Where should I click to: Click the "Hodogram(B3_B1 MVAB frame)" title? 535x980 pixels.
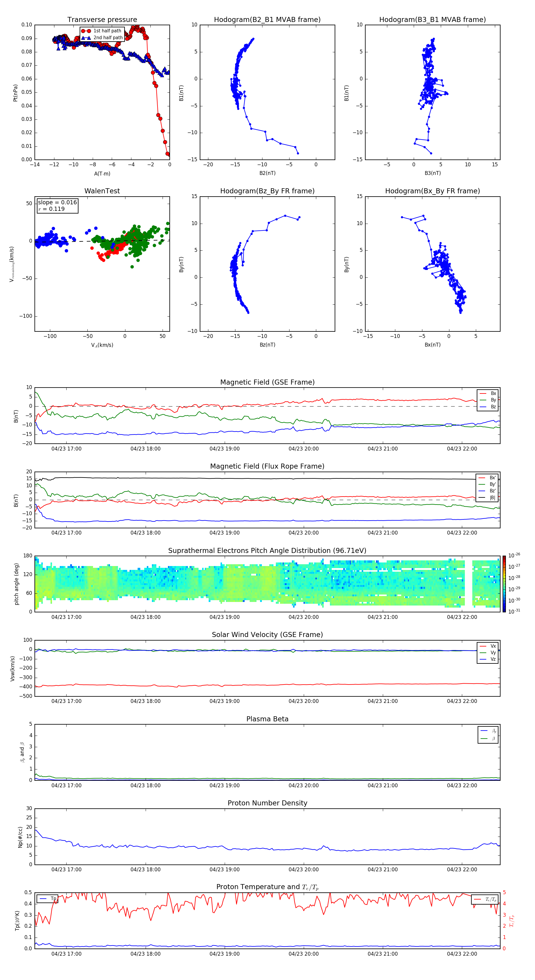(x=432, y=20)
